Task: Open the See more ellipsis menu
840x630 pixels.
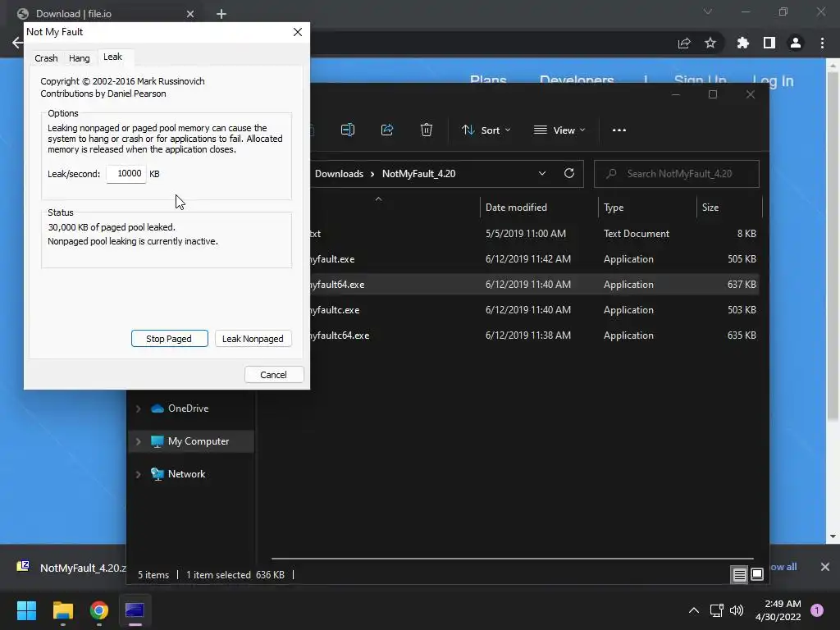Action: [619, 130]
